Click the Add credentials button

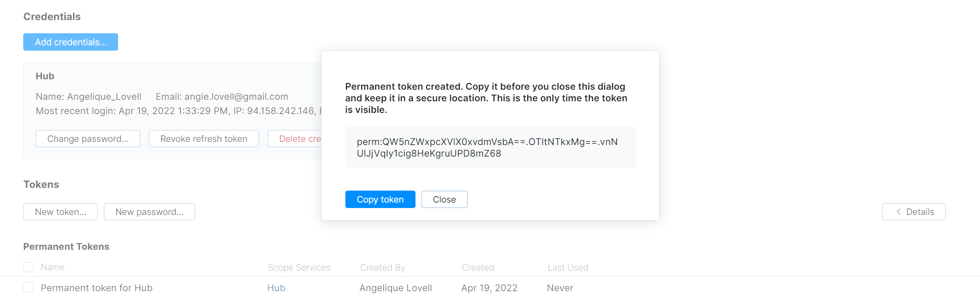pos(70,42)
